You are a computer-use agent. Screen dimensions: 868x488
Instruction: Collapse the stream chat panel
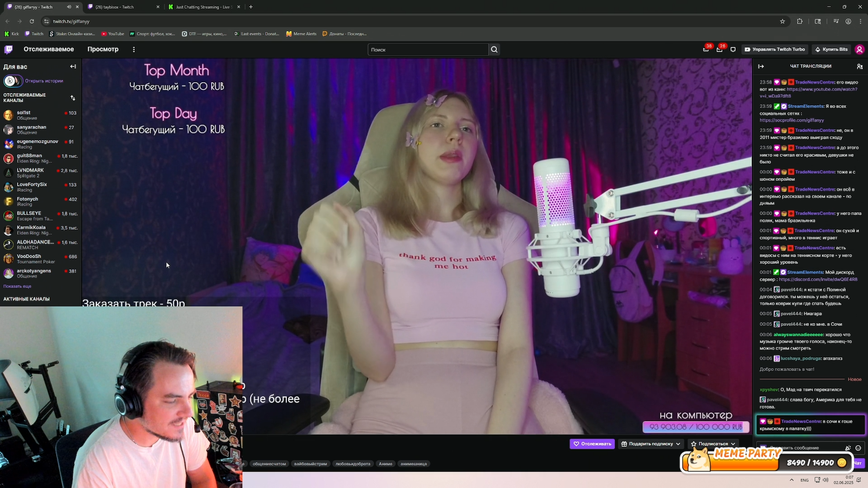(x=761, y=66)
